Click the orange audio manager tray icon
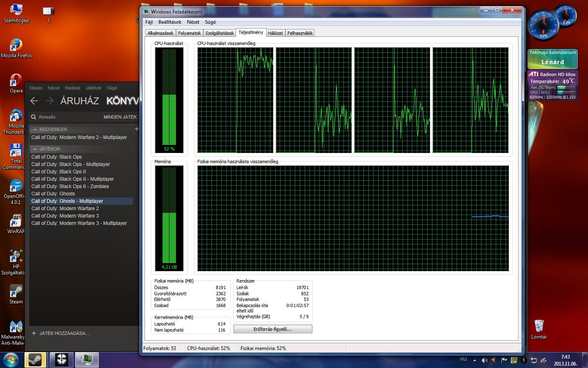588x368 pixels. [x=494, y=360]
